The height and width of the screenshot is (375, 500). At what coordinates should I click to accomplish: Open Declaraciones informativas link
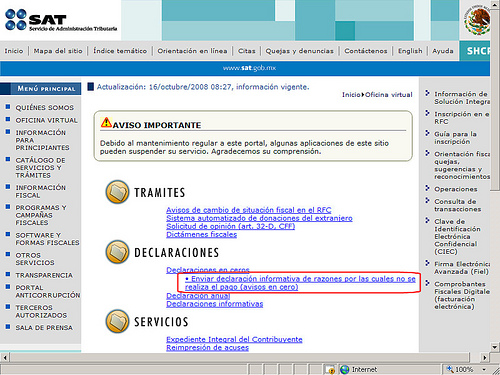[x=215, y=304]
